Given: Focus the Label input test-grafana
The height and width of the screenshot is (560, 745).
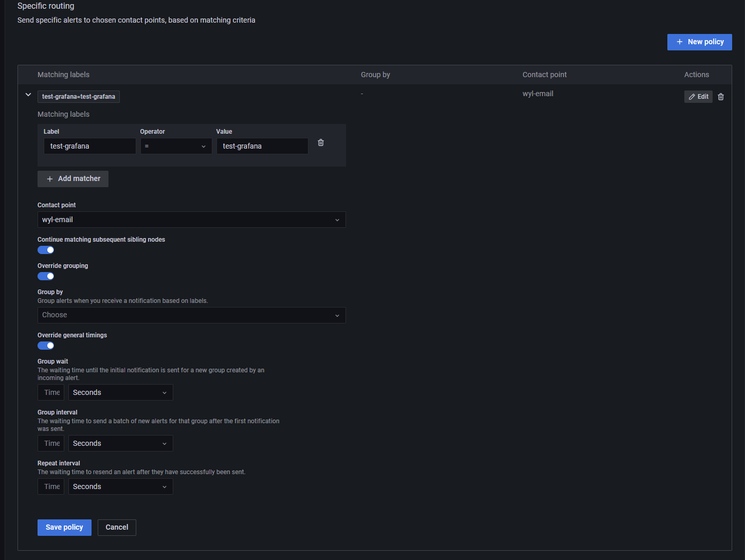Looking at the screenshot, I should [90, 146].
